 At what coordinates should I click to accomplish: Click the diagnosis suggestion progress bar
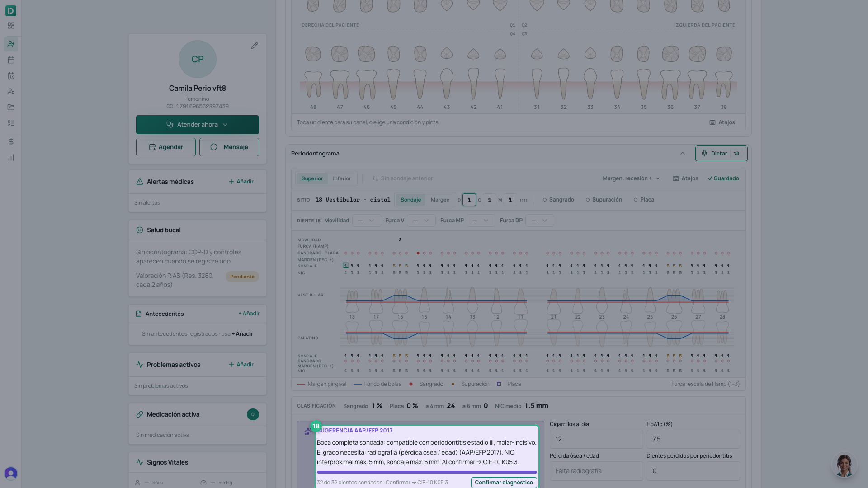427,472
